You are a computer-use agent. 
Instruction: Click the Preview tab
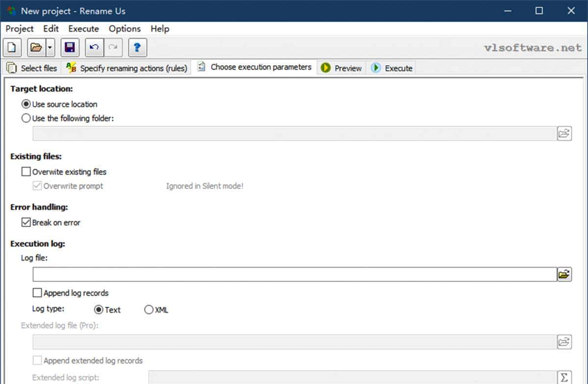click(342, 68)
